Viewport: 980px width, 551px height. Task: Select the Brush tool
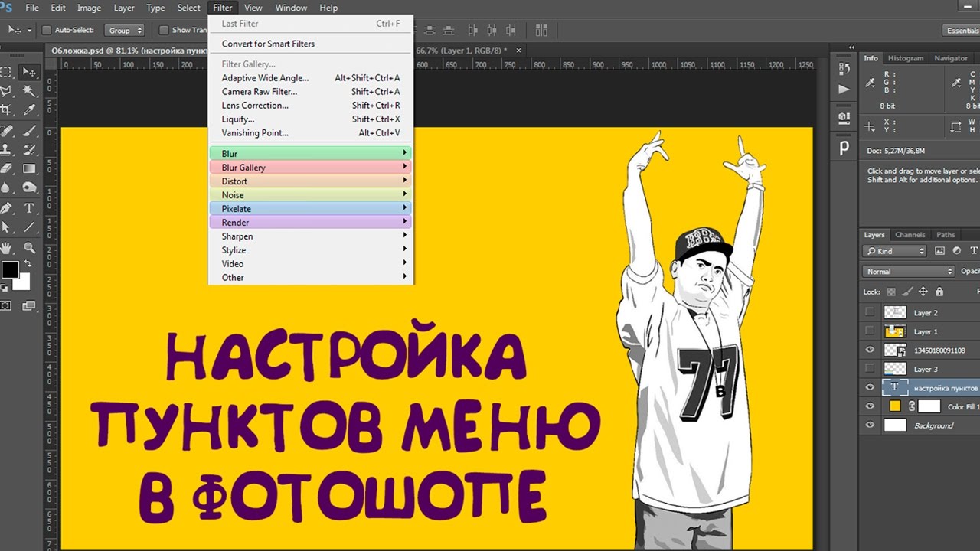point(29,130)
